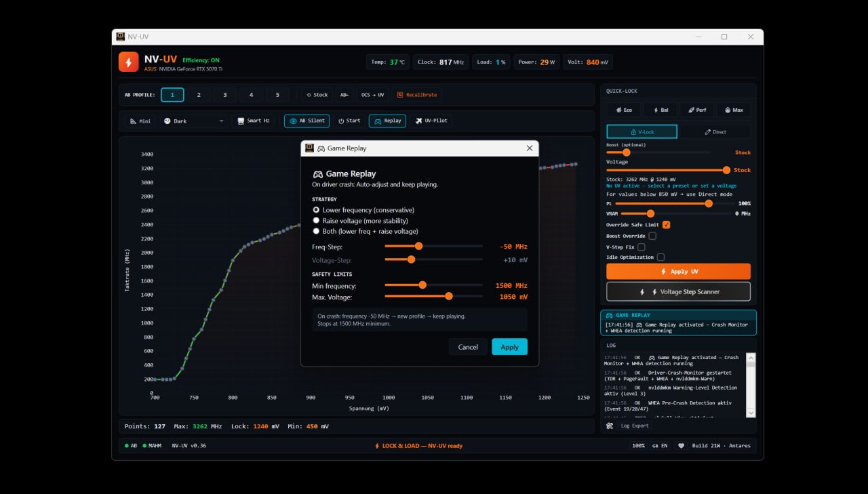The image size is (868, 494).
Task: Select 'Raise voltage (more stability)' strategy
Action: tap(316, 221)
